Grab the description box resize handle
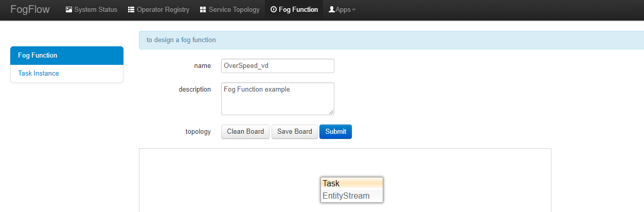Image resolution: width=644 pixels, height=212 pixels. coord(331,112)
